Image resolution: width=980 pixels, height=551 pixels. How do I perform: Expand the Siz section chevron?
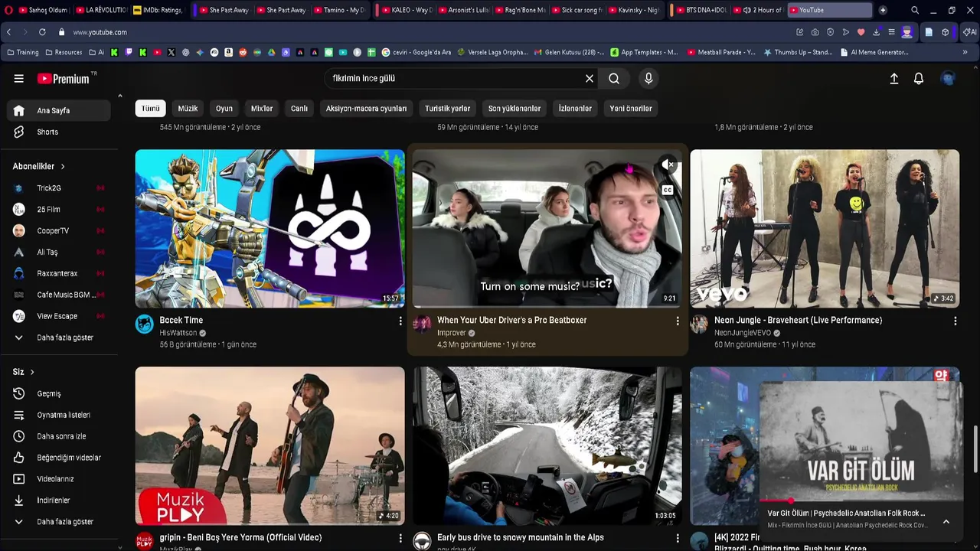[32, 372]
